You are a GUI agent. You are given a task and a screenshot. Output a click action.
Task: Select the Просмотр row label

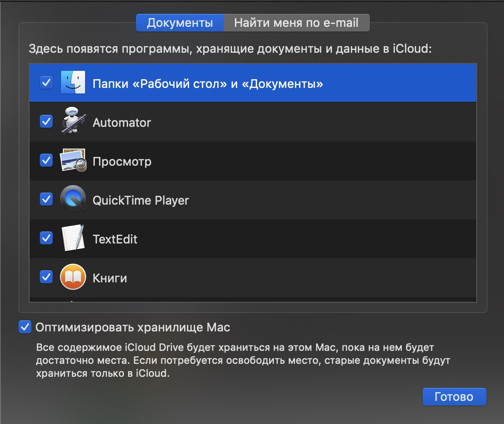[x=122, y=162]
